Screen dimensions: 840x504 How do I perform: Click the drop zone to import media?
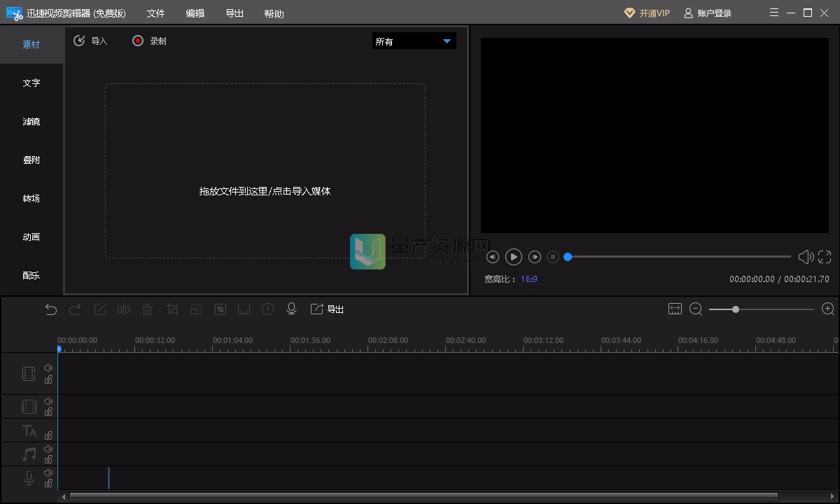click(x=265, y=171)
